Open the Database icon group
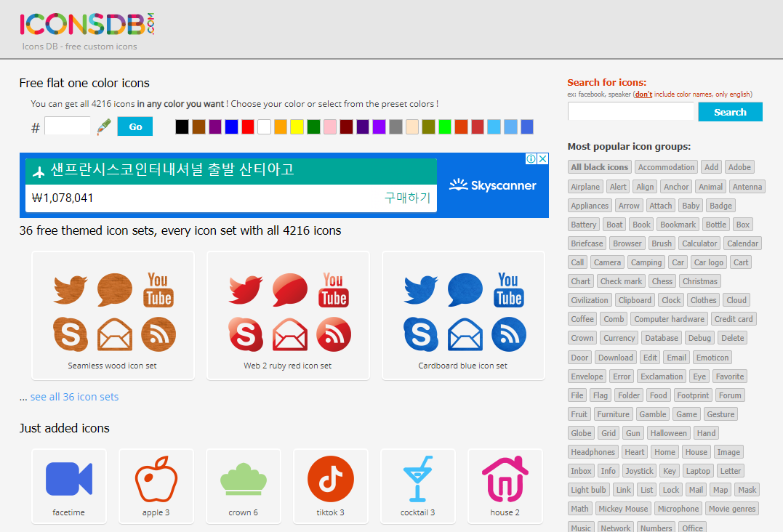Viewport: 783px width, 532px height. [x=662, y=338]
